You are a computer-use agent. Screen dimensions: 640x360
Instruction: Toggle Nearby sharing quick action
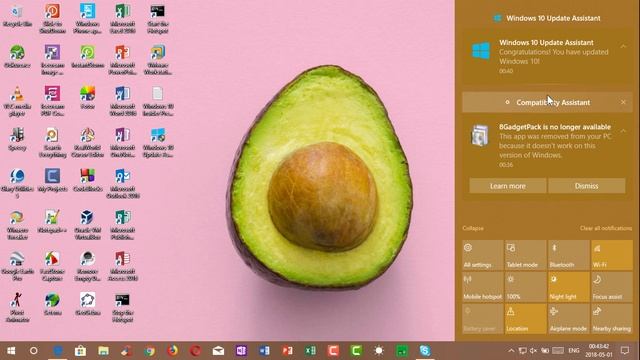(612, 319)
